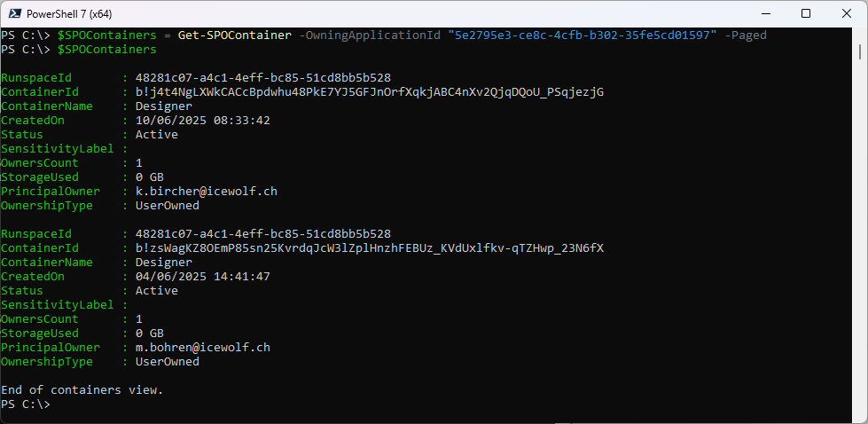Click the PowerShell 7 (x64) window title

click(69, 13)
